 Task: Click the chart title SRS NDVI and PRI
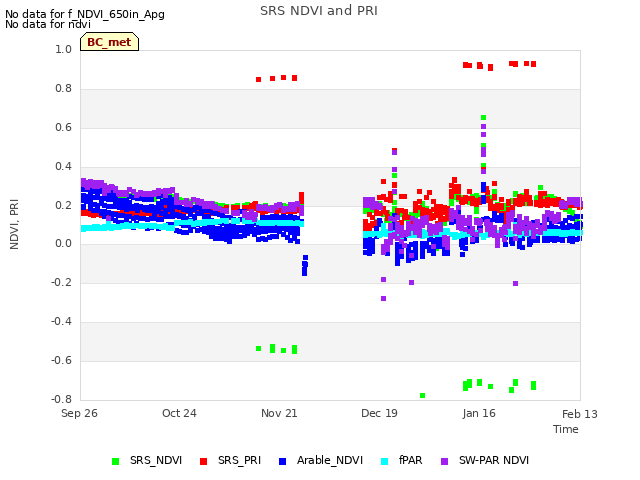319,11
